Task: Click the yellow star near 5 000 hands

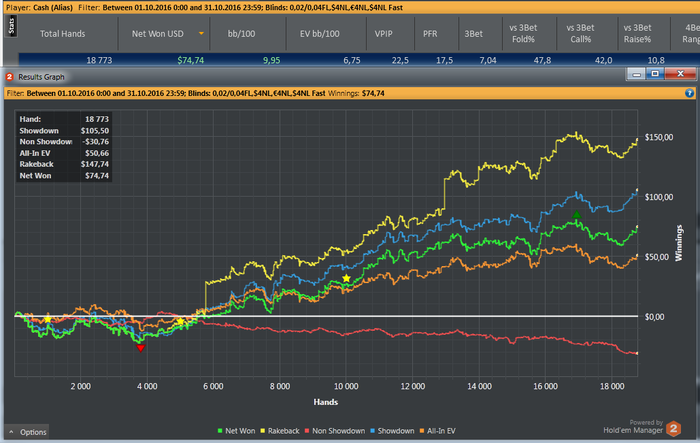Action: (x=180, y=321)
